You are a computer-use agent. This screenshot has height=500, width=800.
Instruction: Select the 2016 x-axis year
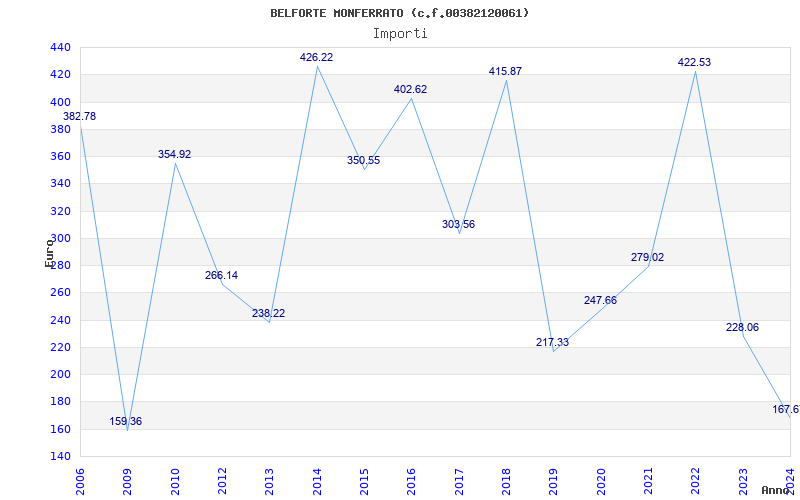click(412, 482)
